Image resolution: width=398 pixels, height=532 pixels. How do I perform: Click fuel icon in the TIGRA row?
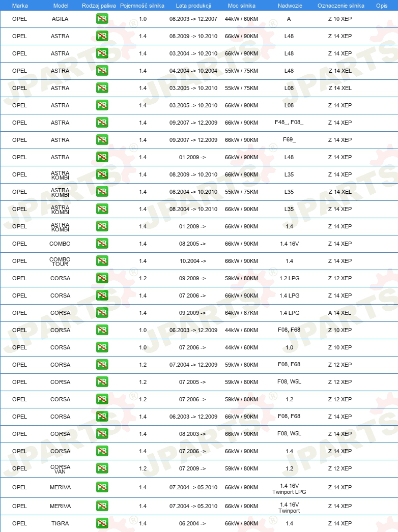(102, 523)
